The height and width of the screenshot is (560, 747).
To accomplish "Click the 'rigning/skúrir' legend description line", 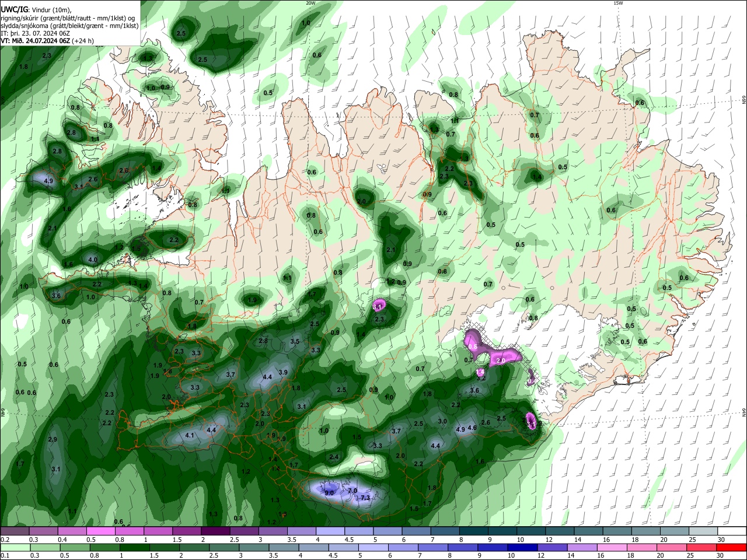I will [x=68, y=18].
